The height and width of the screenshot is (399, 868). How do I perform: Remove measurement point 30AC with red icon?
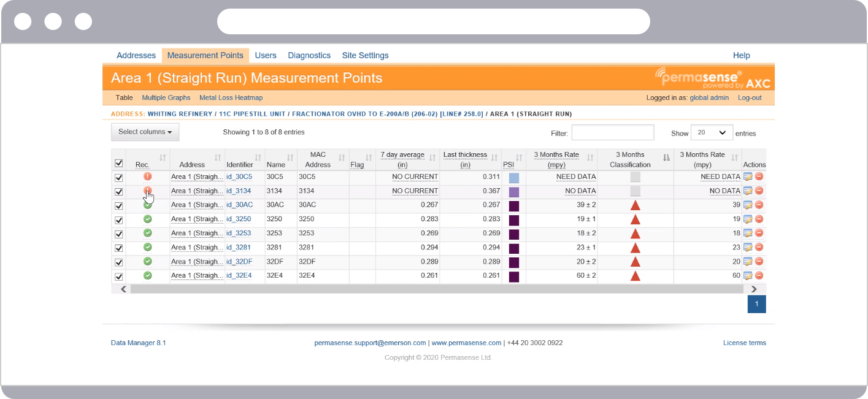759,205
